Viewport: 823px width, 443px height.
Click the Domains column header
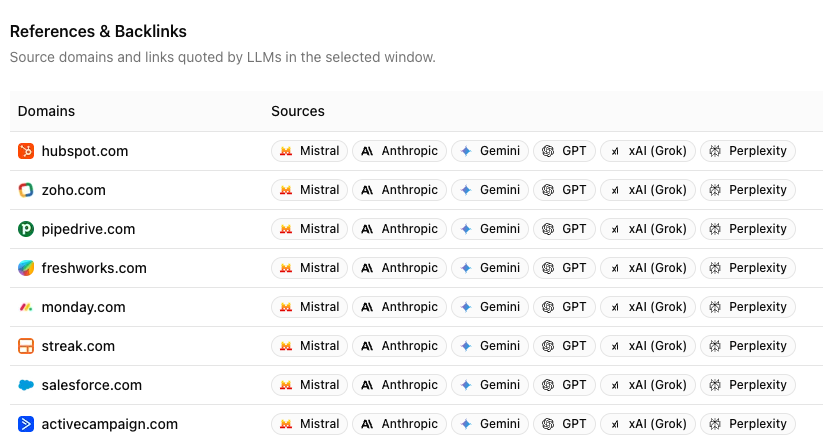[x=46, y=111]
